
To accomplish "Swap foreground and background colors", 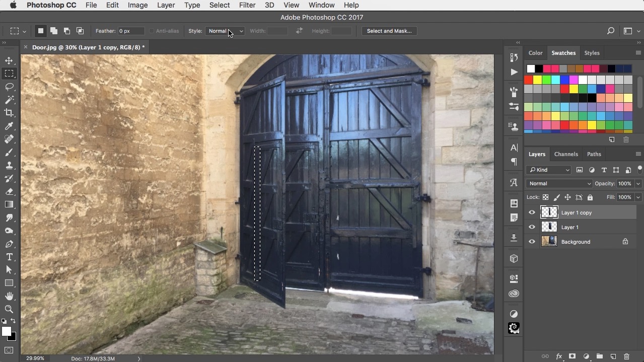I will pos(13,321).
